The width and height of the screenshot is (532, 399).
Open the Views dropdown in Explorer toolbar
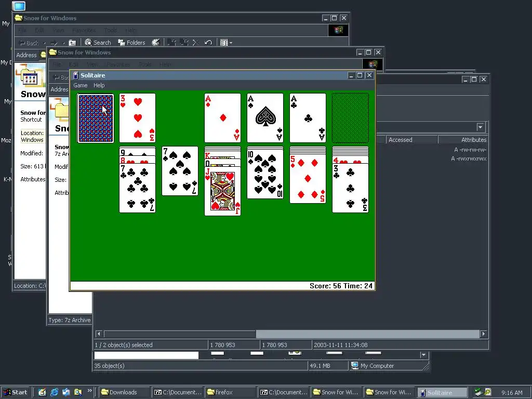[227, 43]
